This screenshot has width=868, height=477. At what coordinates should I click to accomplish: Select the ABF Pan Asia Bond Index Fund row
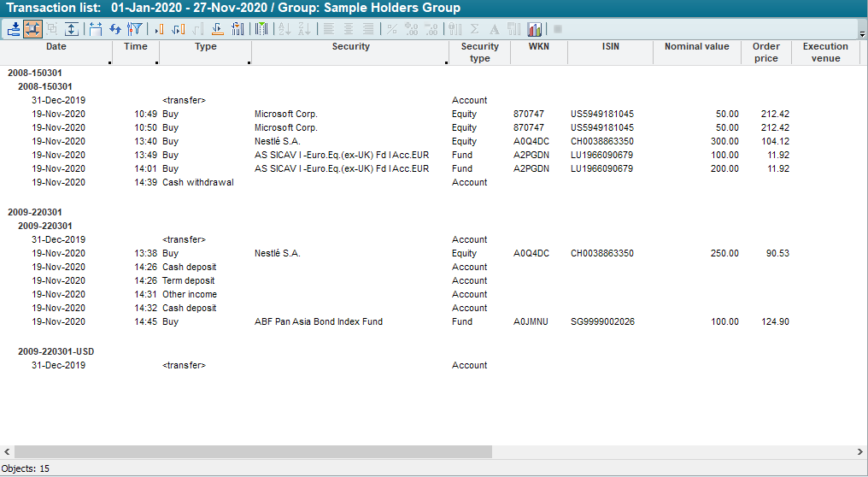pyautogui.click(x=318, y=321)
